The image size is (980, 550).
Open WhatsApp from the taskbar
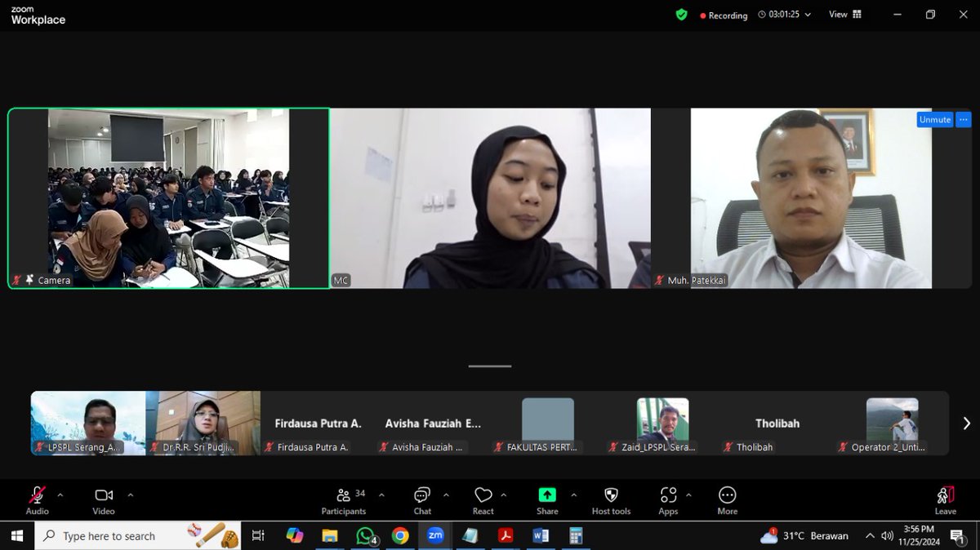coord(366,536)
